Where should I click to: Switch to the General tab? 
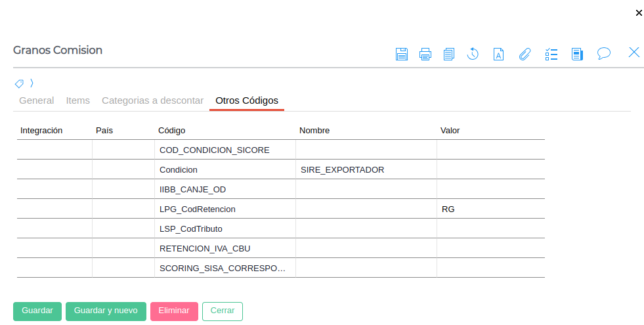pyautogui.click(x=37, y=100)
